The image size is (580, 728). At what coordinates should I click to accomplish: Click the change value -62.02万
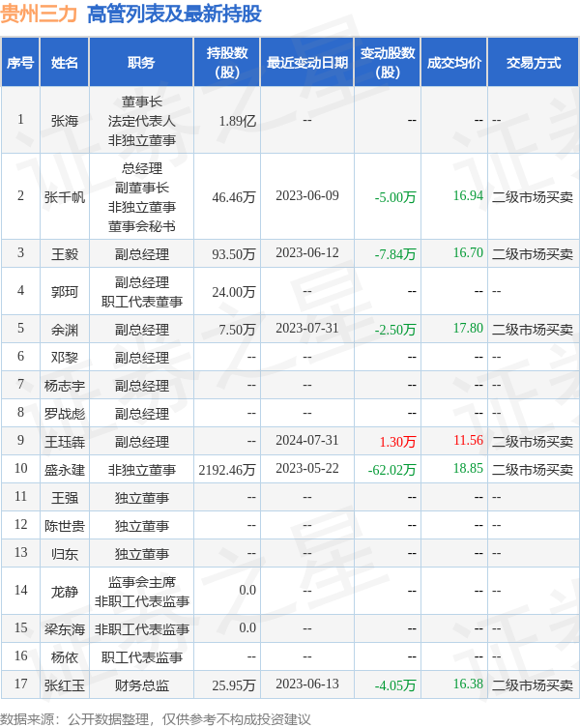click(x=391, y=470)
